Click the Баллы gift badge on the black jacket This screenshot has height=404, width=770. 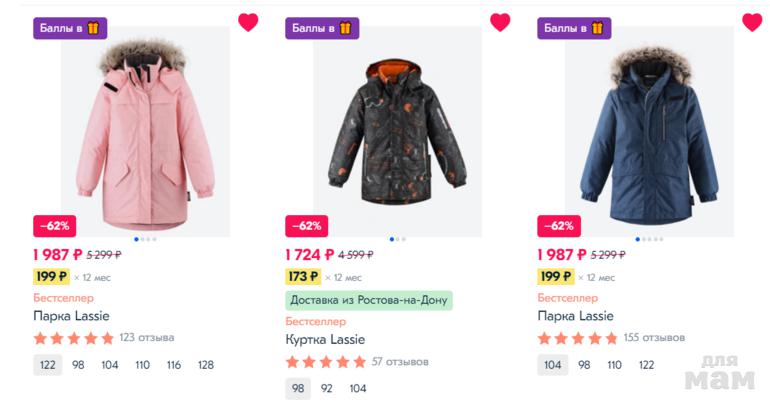[322, 28]
